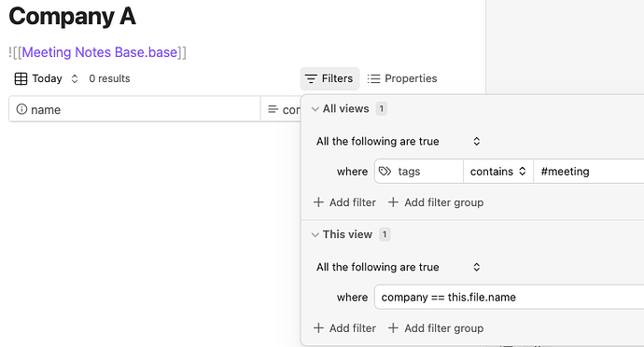The width and height of the screenshot is (644, 347).
Task: Open the contains operator dropdown
Action: point(498,172)
